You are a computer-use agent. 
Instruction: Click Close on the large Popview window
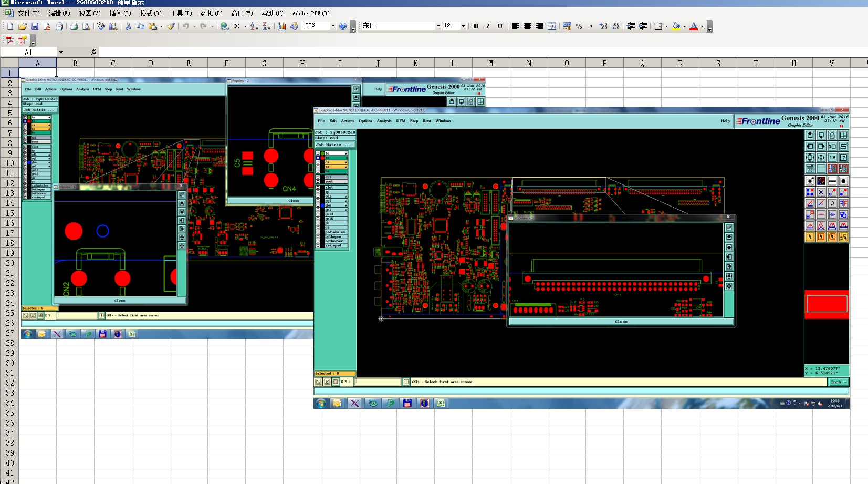[621, 322]
